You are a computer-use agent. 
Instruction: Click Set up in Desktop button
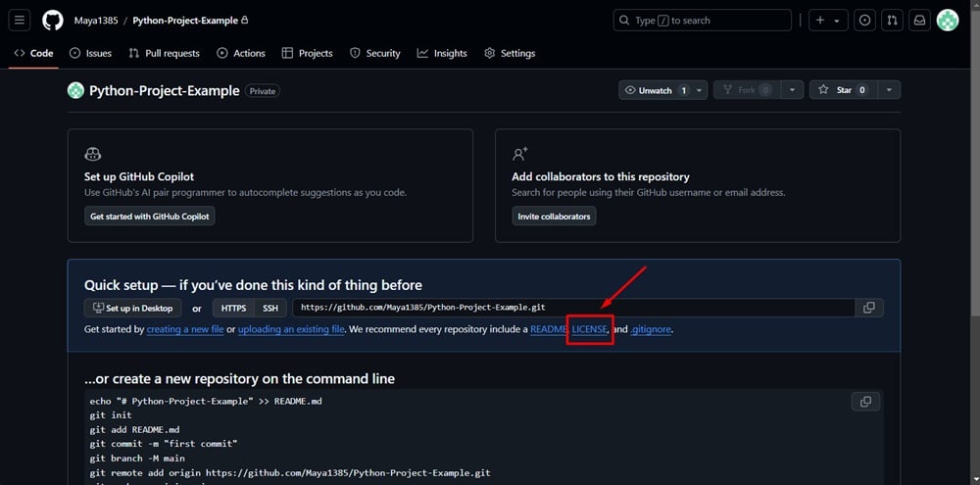[x=132, y=308]
